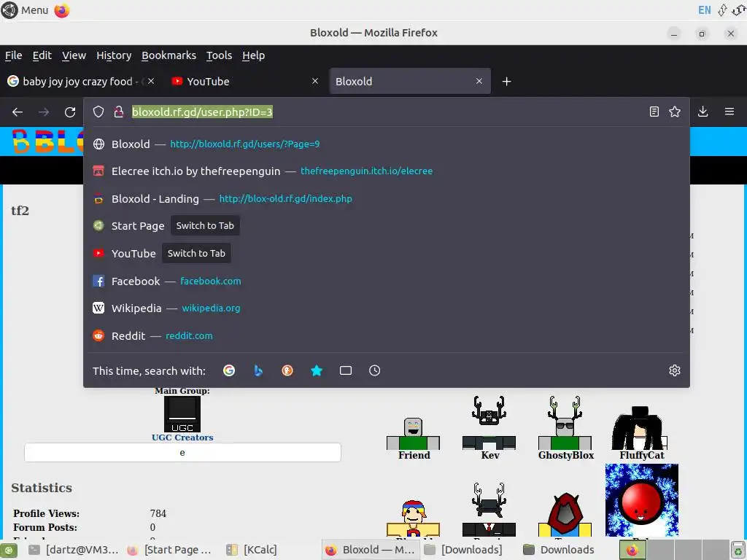Click the UGC group thumbnail image
This screenshot has width=747, height=560.
[182, 414]
